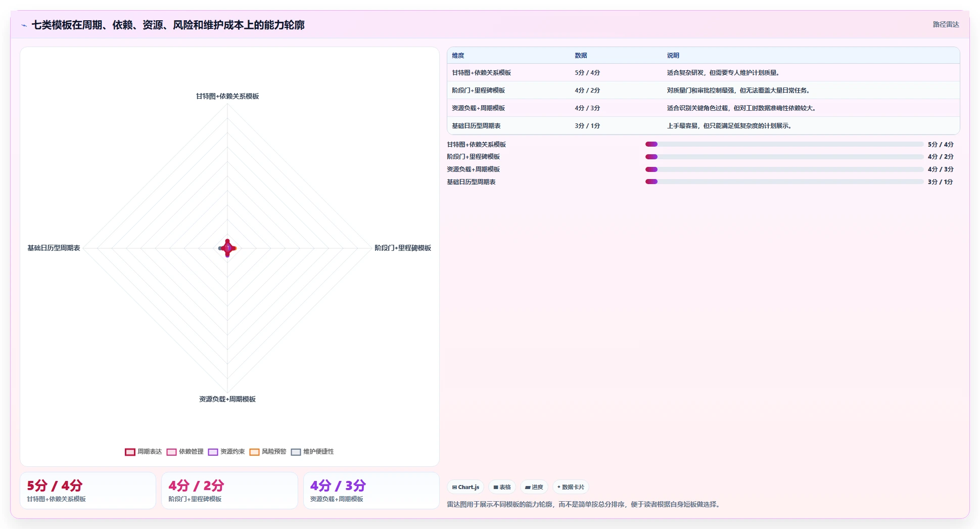Click radar axis label 资源负载+周期模板
Viewport: 980px width, 529px height.
point(227,399)
